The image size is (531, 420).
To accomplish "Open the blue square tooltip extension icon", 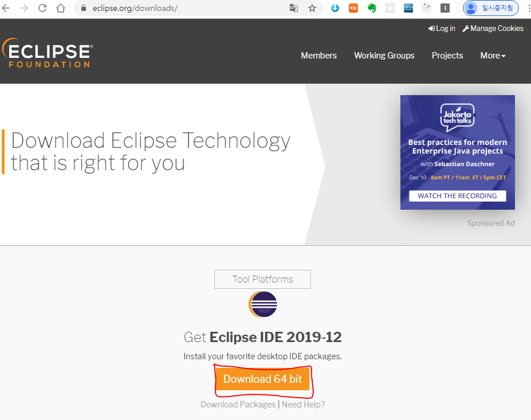I will pos(408,8).
